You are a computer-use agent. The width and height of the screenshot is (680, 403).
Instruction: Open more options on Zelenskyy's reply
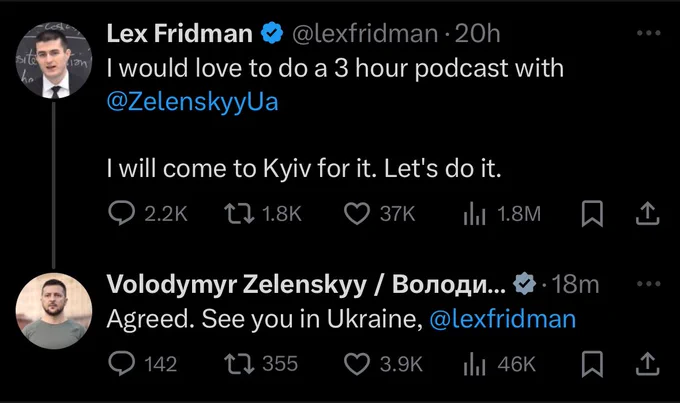[x=649, y=284]
